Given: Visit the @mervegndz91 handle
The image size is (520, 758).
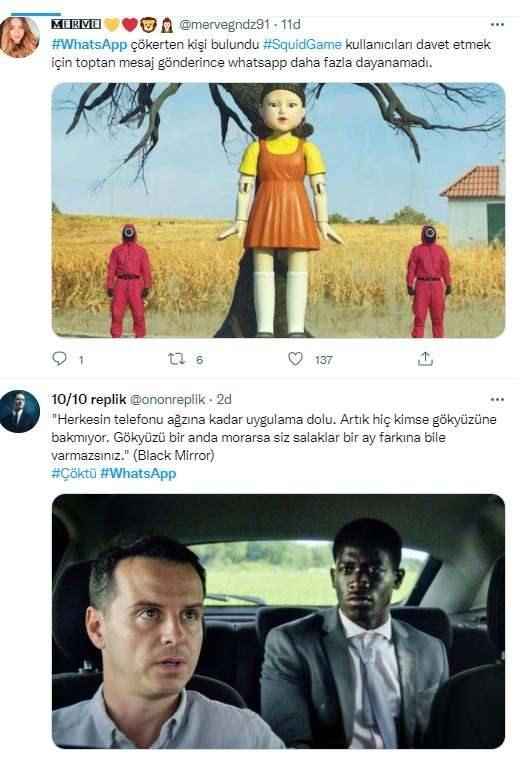Looking at the screenshot, I should click(224, 24).
